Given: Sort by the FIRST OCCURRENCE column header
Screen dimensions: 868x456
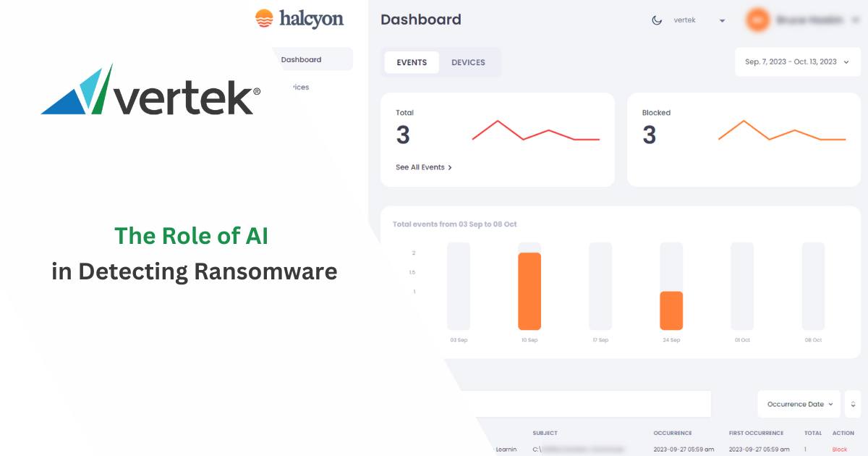Looking at the screenshot, I should click(x=756, y=433).
